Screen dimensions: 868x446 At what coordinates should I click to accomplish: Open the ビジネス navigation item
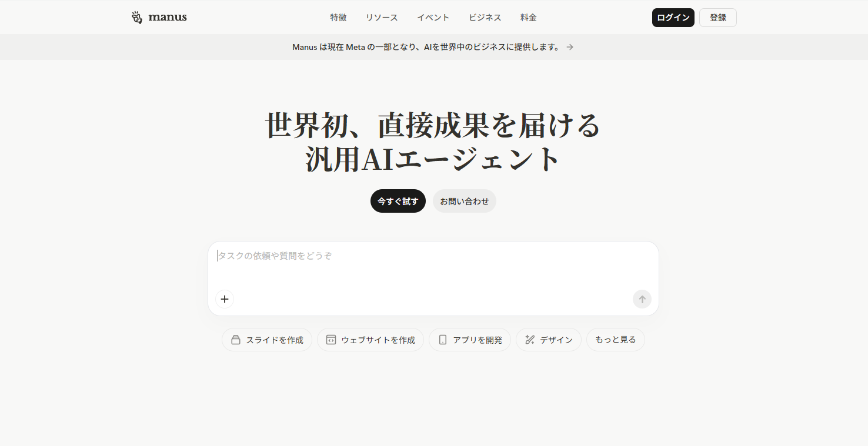point(485,18)
